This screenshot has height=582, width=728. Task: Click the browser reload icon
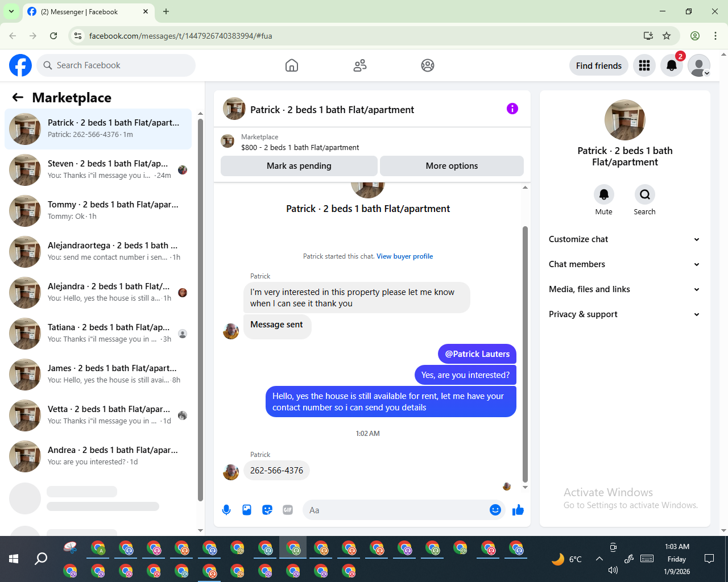pyautogui.click(x=53, y=36)
